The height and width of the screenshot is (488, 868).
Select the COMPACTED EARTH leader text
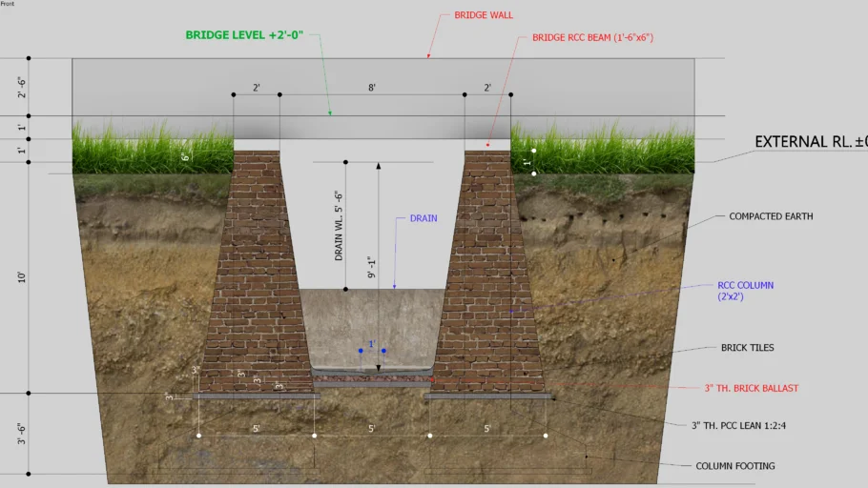pos(771,216)
